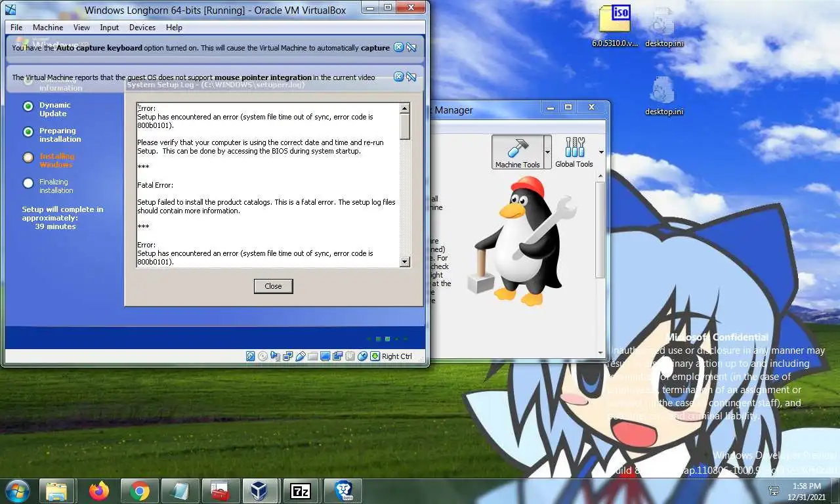The width and height of the screenshot is (840, 504).
Task: Click the taskbar clock showing 1:58 PM
Action: [805, 491]
